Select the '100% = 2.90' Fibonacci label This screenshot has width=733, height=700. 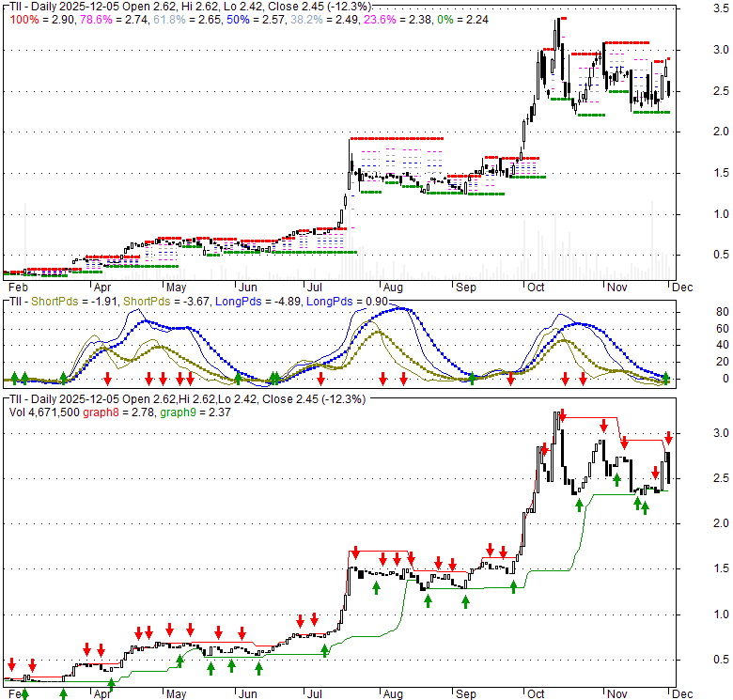[43, 20]
